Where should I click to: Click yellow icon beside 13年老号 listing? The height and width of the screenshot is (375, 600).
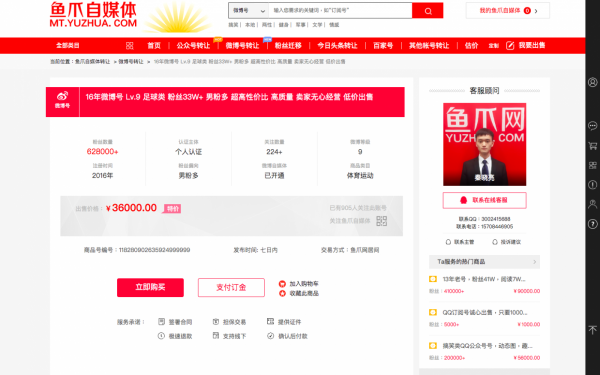(x=433, y=279)
